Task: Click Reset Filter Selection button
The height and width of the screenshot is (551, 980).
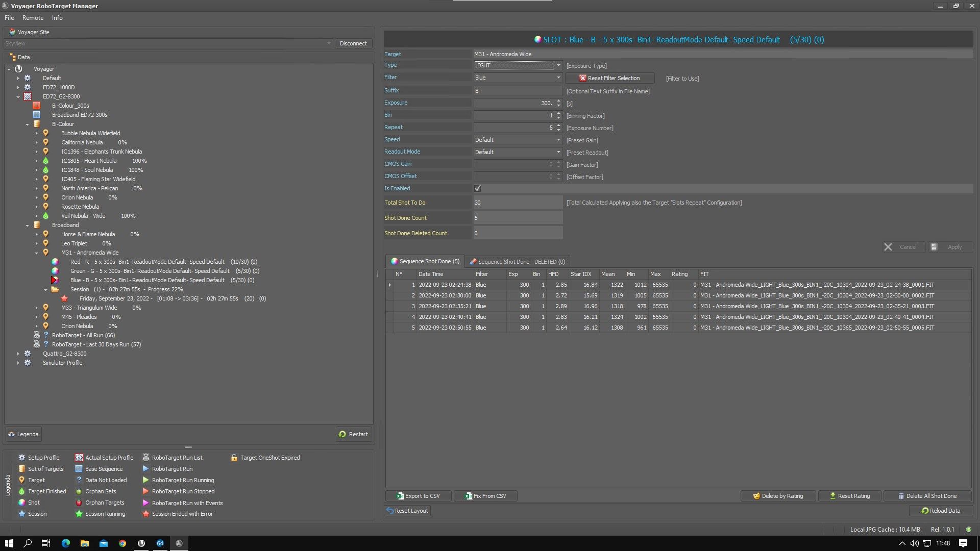Action: point(609,78)
